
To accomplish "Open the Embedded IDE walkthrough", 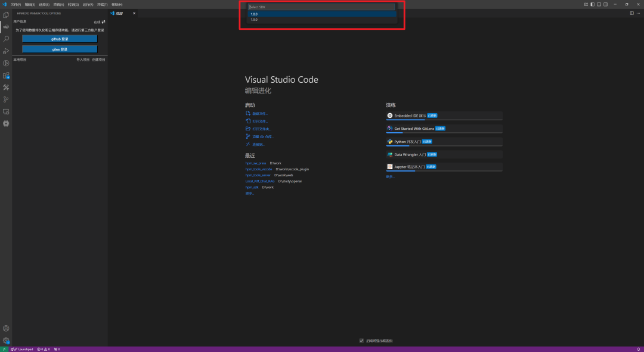I will pos(444,116).
